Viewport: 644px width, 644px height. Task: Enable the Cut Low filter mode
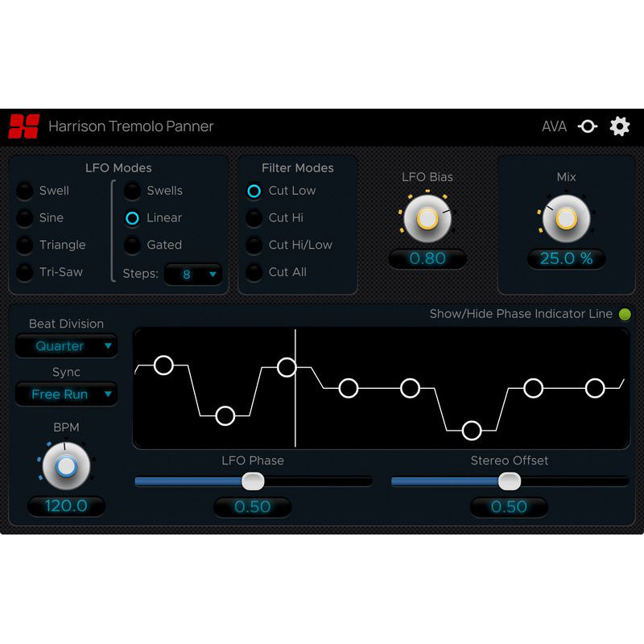(254, 191)
